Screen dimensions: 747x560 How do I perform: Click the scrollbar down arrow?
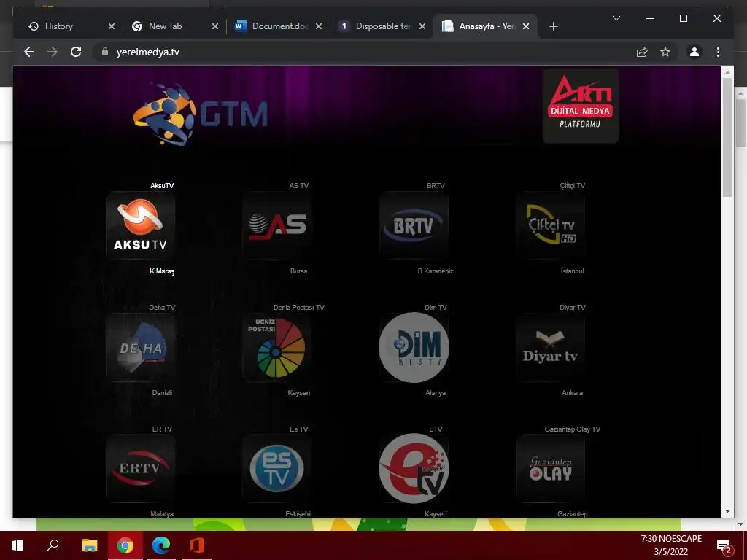point(727,511)
